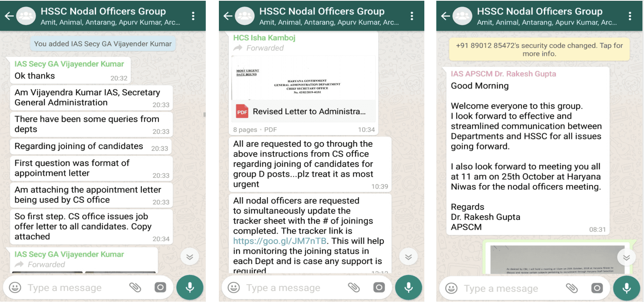Image resolution: width=644 pixels, height=302 pixels.
Task: Go back from left chat screen
Action: [x=9, y=16]
